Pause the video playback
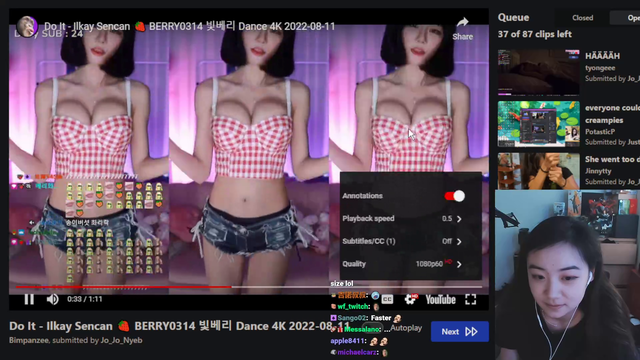Image resolution: width=640 pixels, height=360 pixels. tap(29, 299)
